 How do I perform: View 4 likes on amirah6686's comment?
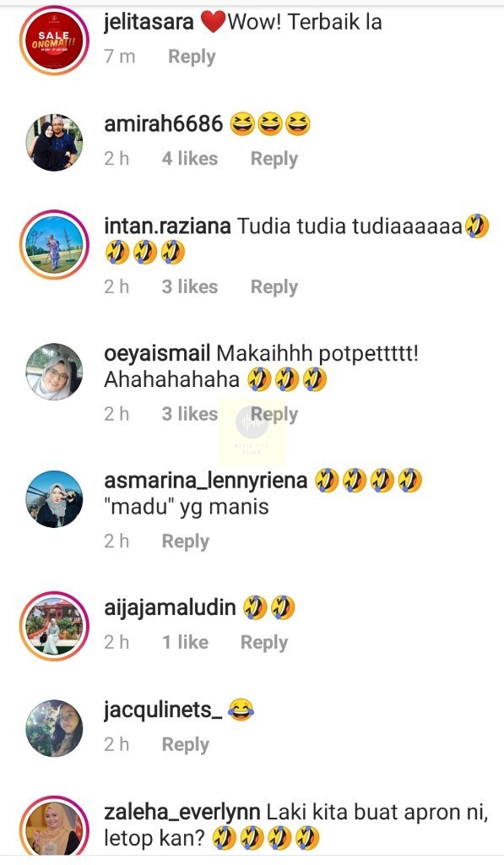[x=190, y=158]
